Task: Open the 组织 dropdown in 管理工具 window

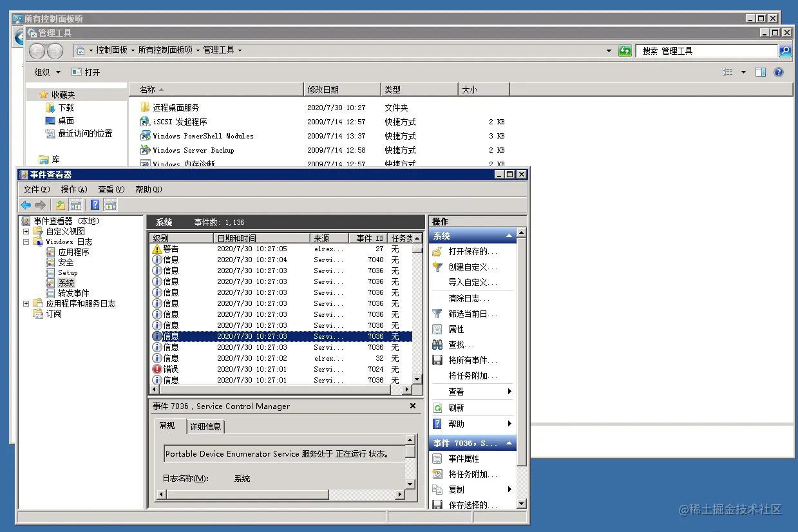Action: click(x=47, y=72)
